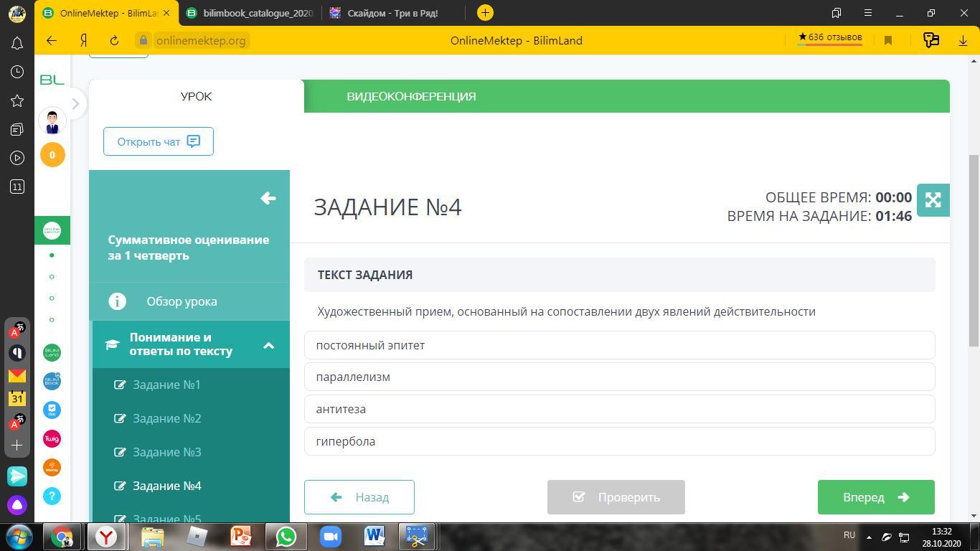Click the back arrow in lesson sidebar
980x551 pixels.
tap(268, 198)
